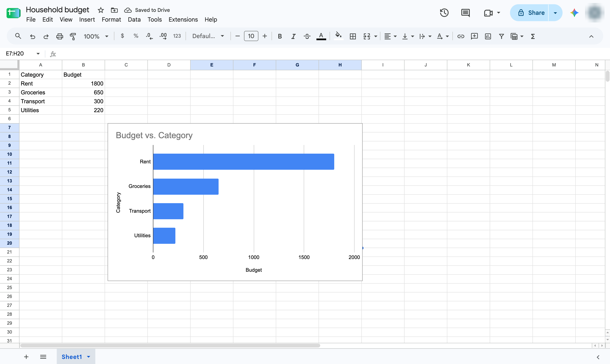Open the search the menus magnifier
The width and height of the screenshot is (610, 364).
[x=18, y=36]
